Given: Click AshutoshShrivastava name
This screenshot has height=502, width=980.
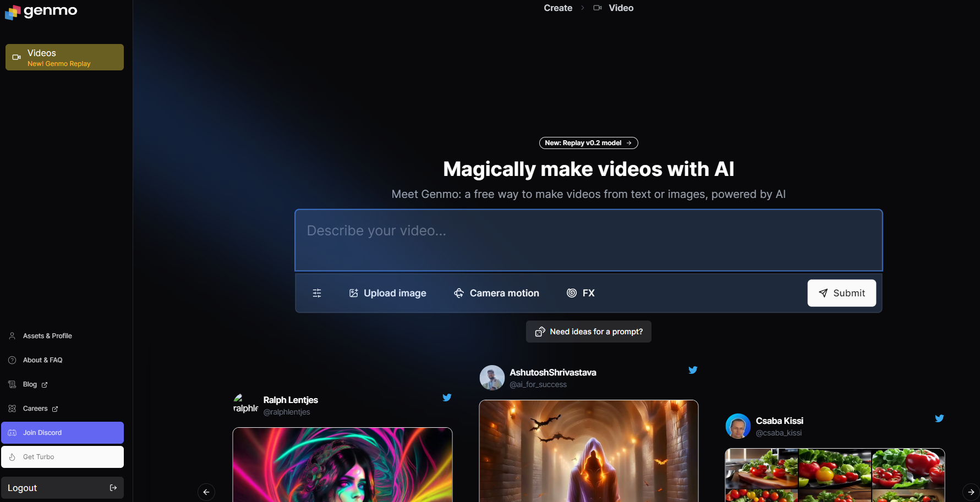Looking at the screenshot, I should (x=553, y=372).
